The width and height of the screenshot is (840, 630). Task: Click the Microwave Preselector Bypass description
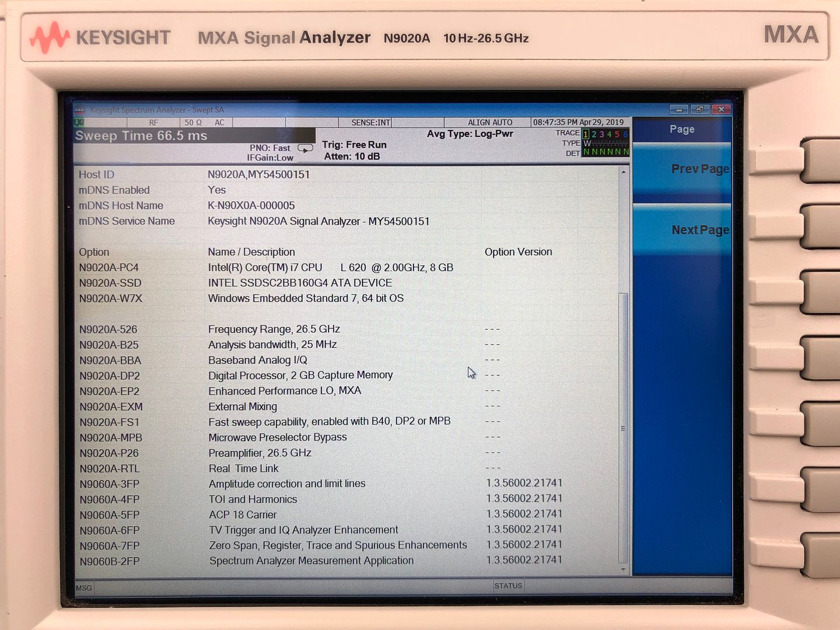278,437
